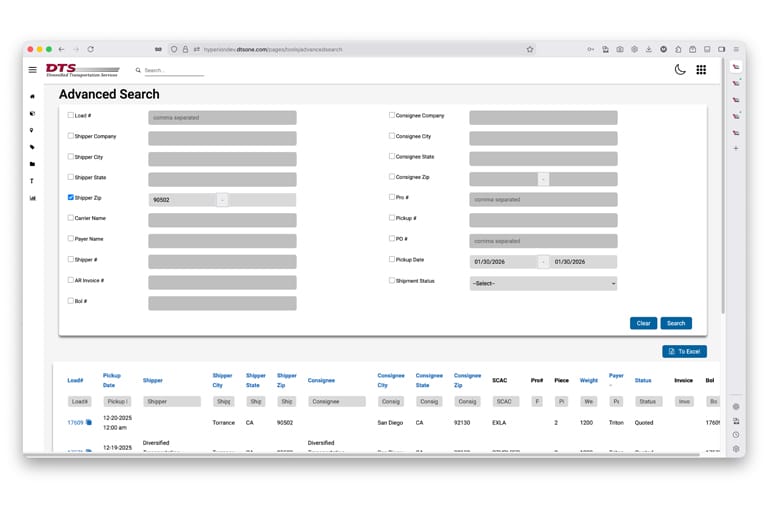Open the map pin icon in sidebar
Screen dimensions: 770x513
tap(32, 130)
